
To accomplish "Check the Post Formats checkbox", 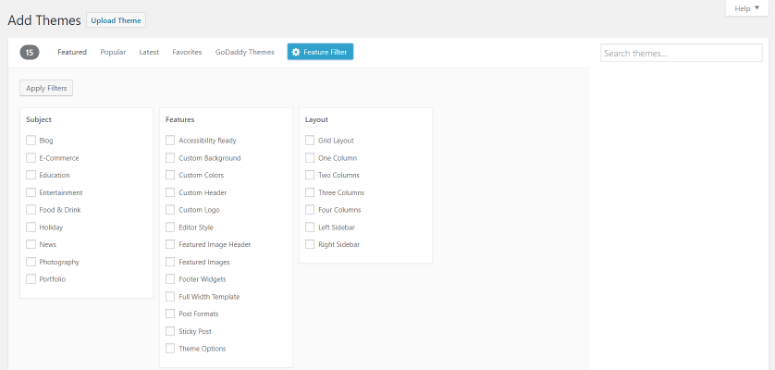I will tap(171, 314).
